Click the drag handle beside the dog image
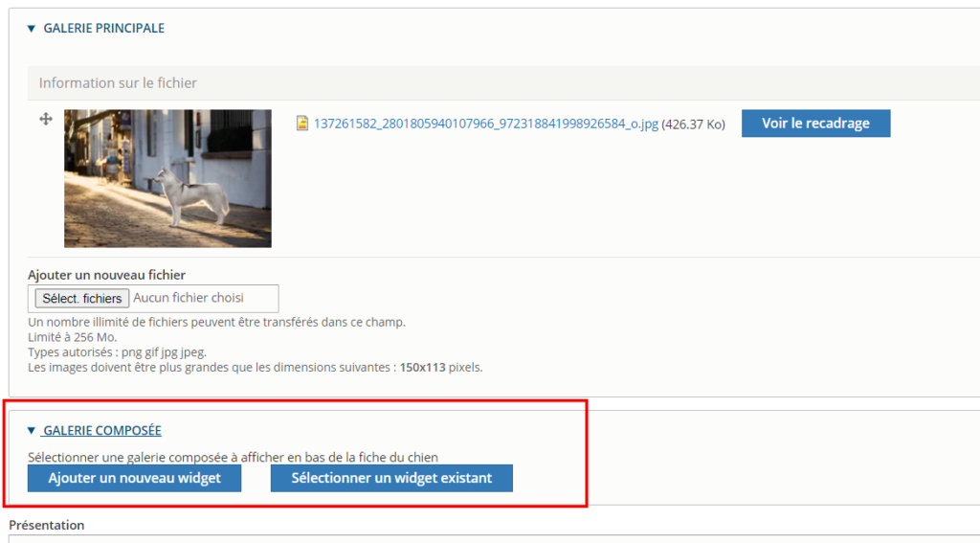This screenshot has height=543, width=980. (x=46, y=119)
